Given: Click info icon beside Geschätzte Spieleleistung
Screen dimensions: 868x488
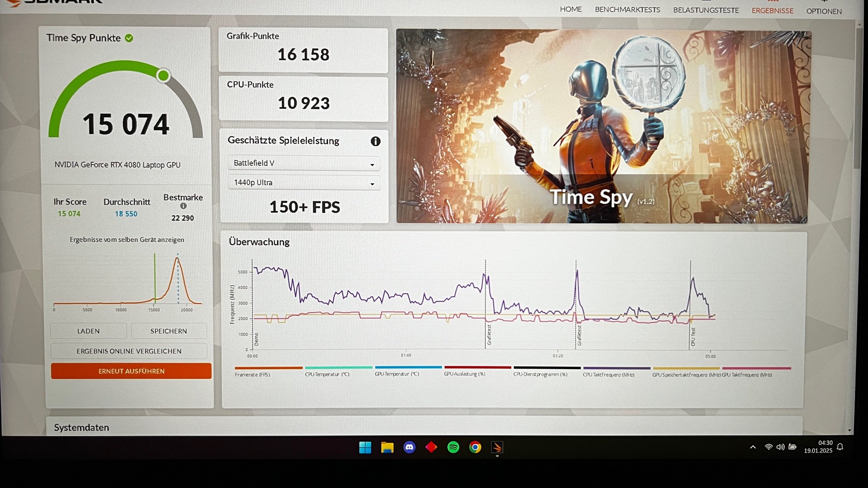Looking at the screenshot, I should tap(375, 141).
